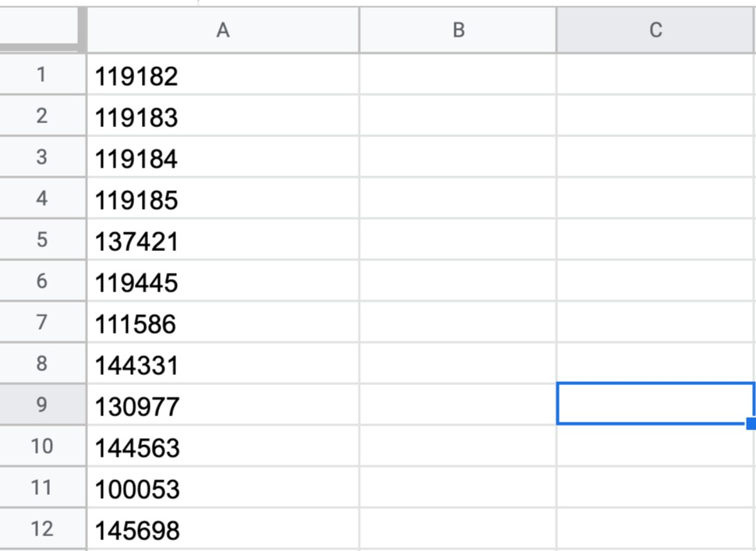756x551 pixels.
Task: Click empty cell C5
Action: [655, 241]
